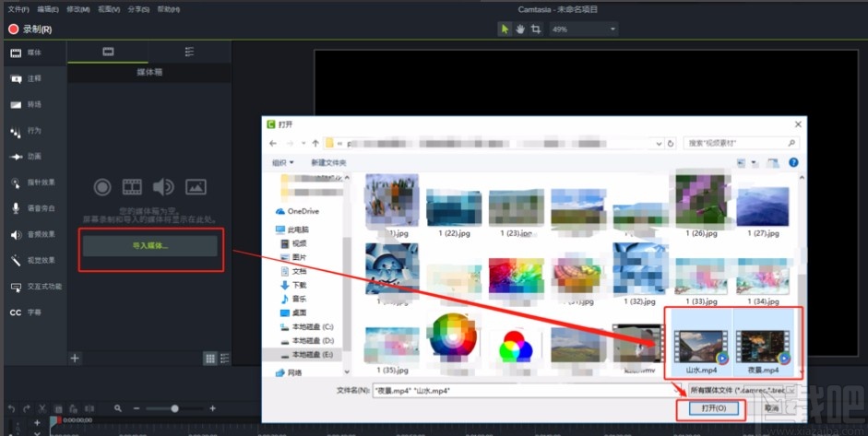The height and width of the screenshot is (436, 868).
Task: Select the 山水.mp4 video thumbnail
Action: click(701, 345)
